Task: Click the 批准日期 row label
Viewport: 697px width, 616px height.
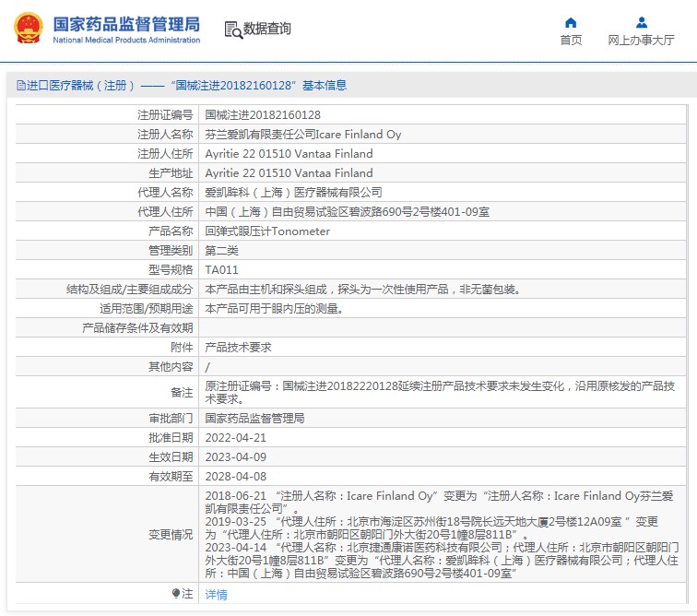Action: 171,438
